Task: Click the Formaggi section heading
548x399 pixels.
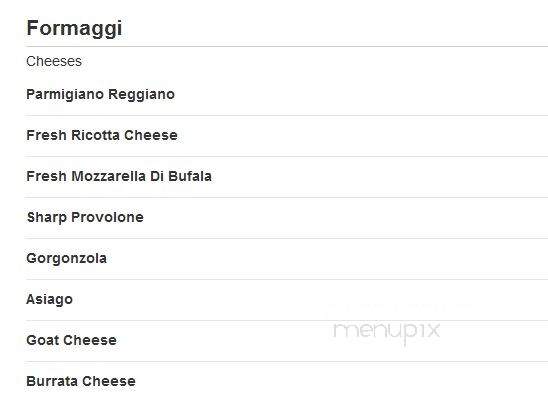Action: pyautogui.click(x=74, y=29)
